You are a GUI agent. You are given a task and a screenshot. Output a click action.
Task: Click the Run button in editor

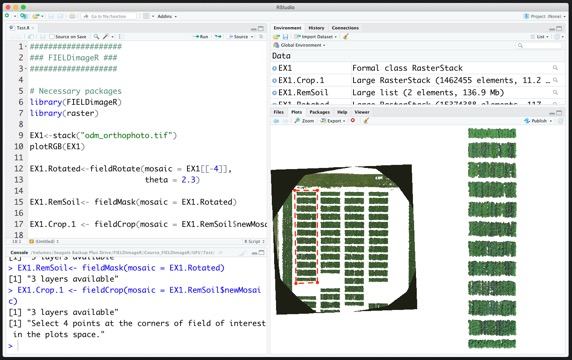coord(201,36)
